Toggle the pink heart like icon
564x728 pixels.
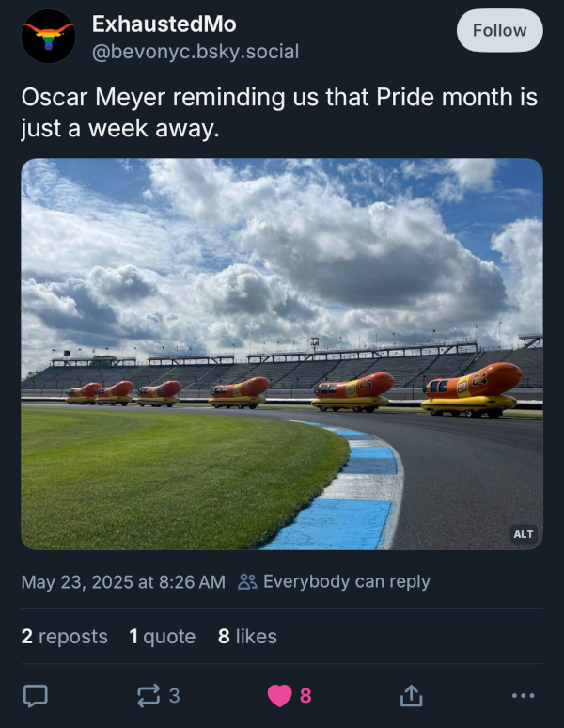coord(279,695)
